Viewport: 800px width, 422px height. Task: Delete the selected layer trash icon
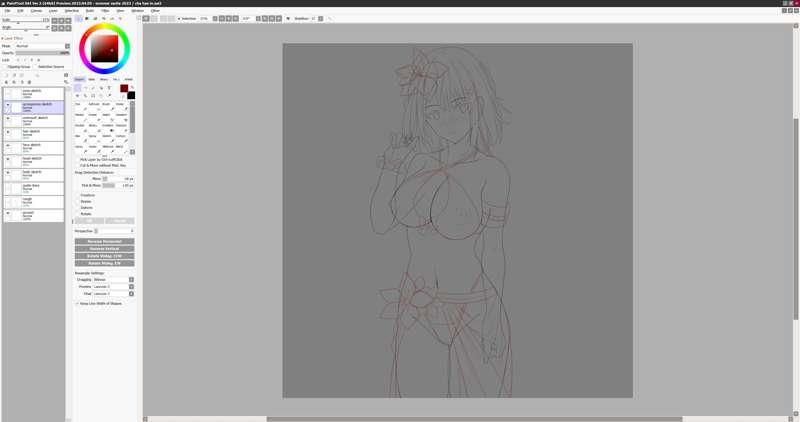tap(29, 82)
